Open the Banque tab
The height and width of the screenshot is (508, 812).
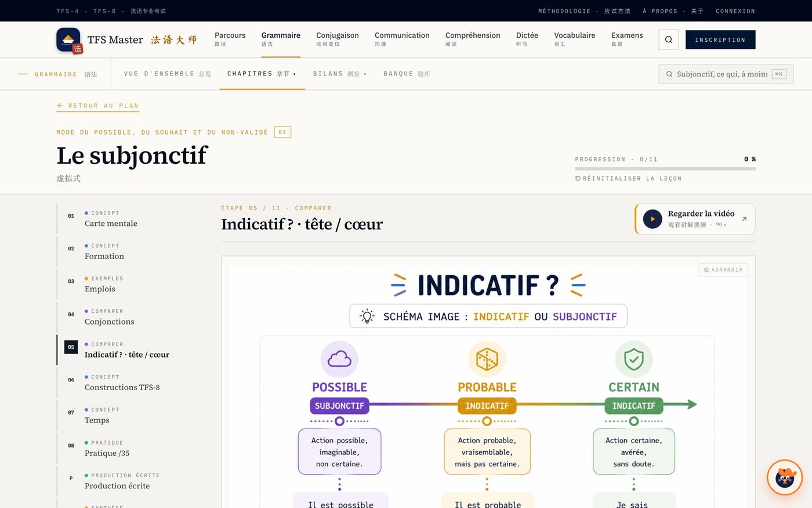click(x=407, y=74)
